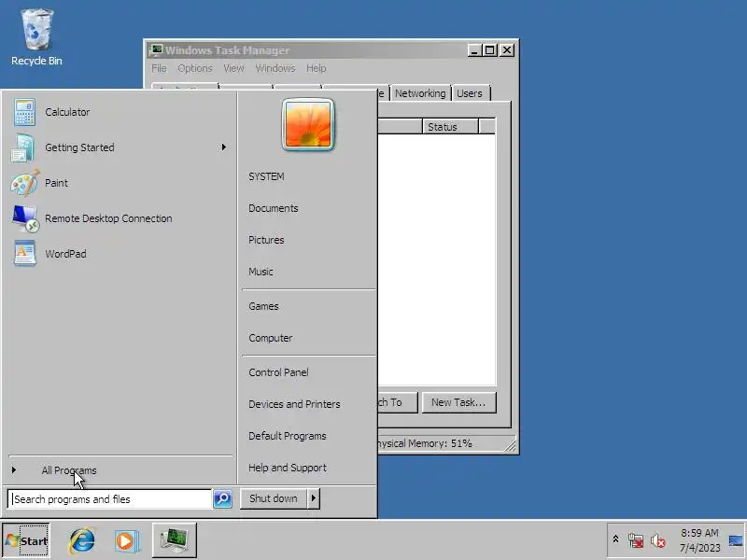Sort by the Status column header
Viewport: 747px width, 560px height.
(450, 127)
